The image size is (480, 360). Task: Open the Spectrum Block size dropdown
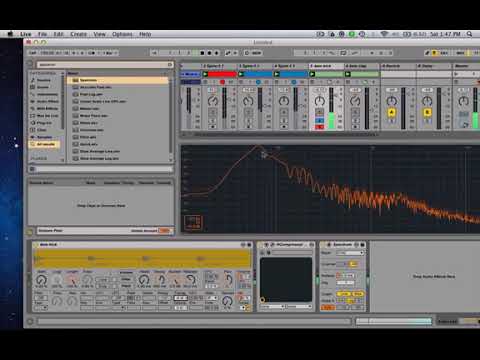[350, 253]
